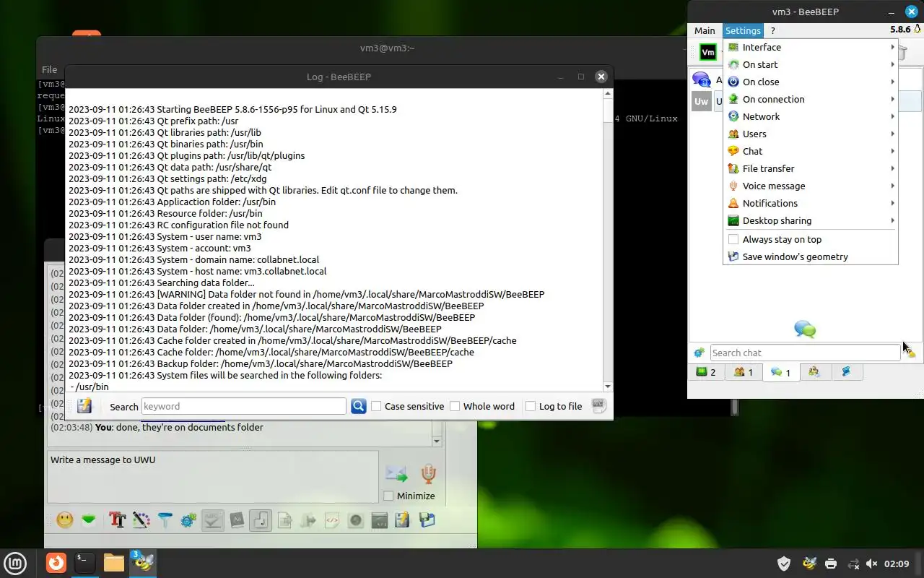Expand the Chat settings submenu
924x578 pixels.
(810, 151)
